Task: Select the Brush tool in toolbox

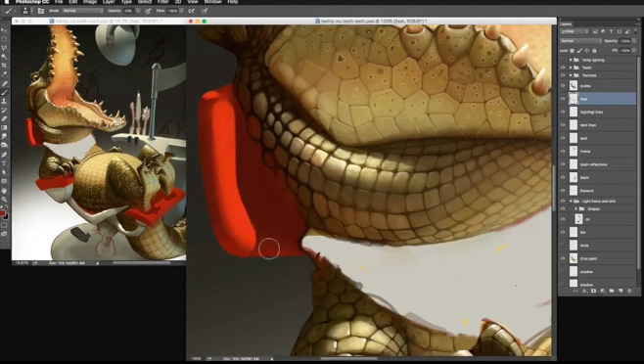Action: point(5,92)
